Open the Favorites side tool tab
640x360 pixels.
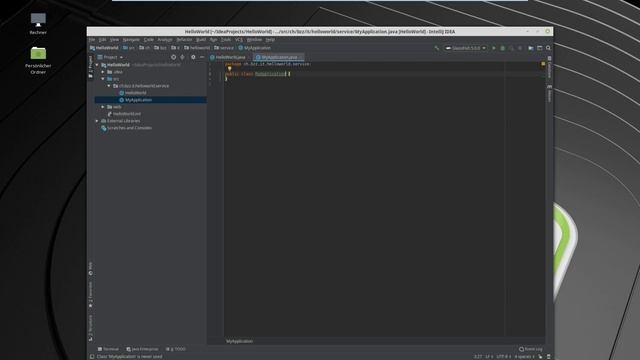click(x=91, y=295)
